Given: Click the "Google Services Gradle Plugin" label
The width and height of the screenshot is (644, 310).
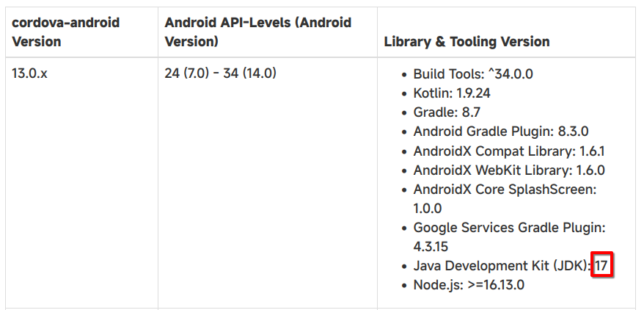Looking at the screenshot, I should pyautogui.click(x=508, y=228).
